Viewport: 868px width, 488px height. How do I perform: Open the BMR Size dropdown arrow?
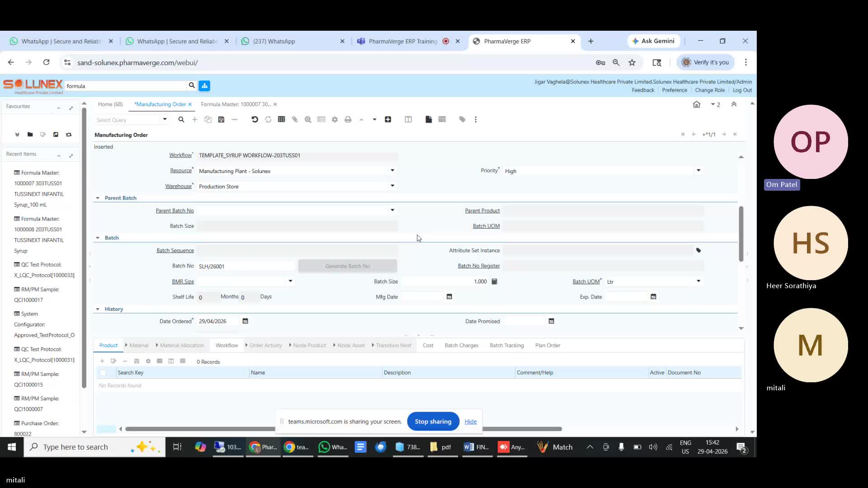291,281
